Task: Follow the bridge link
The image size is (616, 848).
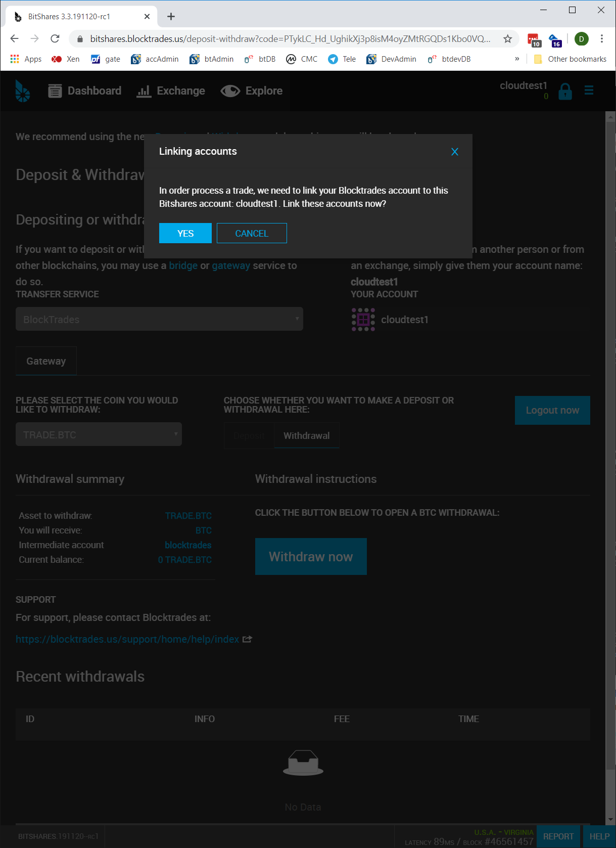Action: point(183,265)
